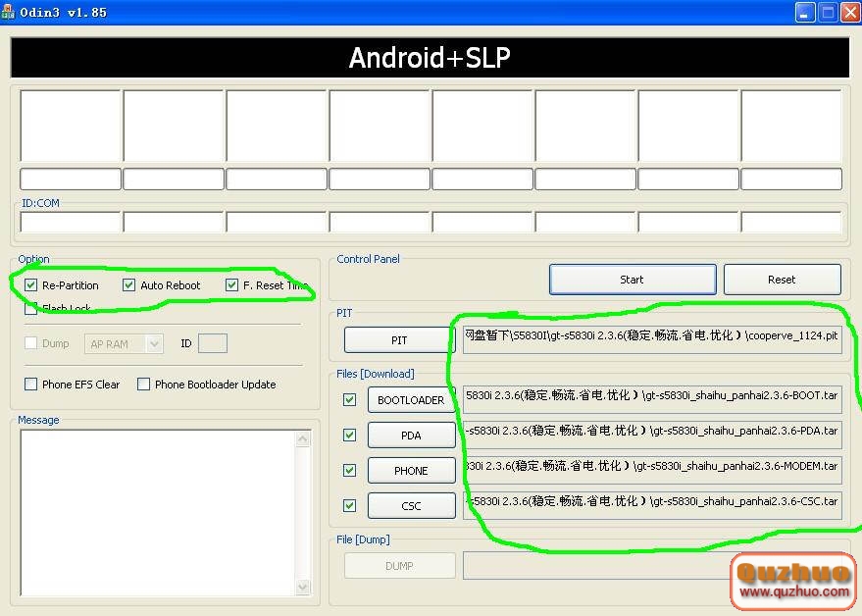
Task: Click the ID input field beside Dump
Action: pyautogui.click(x=212, y=343)
